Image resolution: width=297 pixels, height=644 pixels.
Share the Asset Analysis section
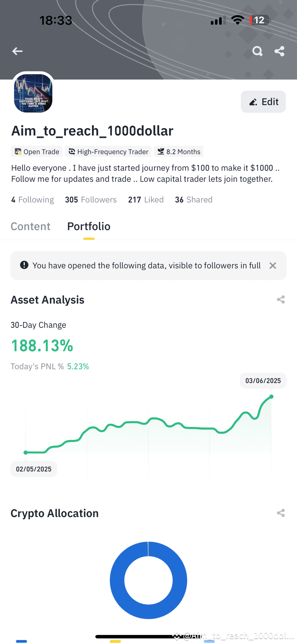[281, 300]
